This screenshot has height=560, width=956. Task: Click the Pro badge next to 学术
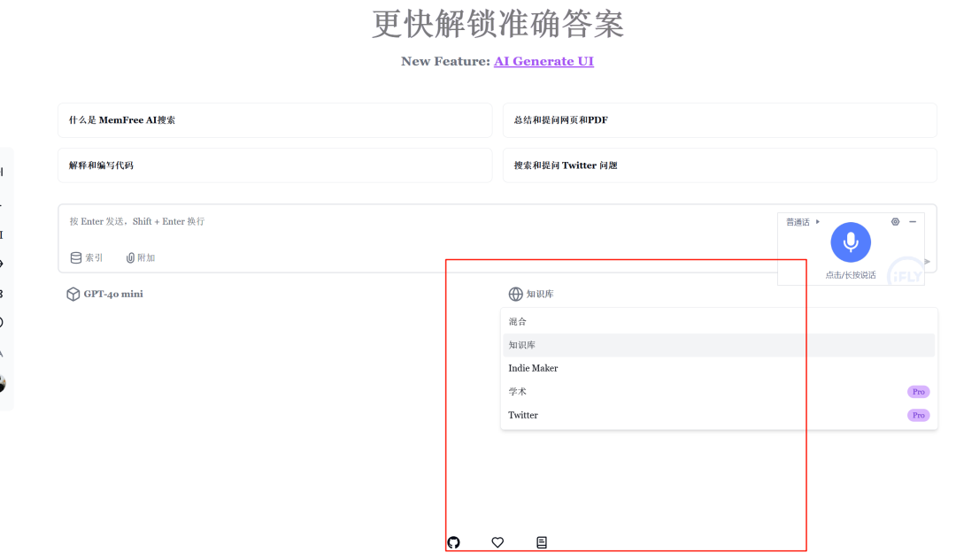918,391
